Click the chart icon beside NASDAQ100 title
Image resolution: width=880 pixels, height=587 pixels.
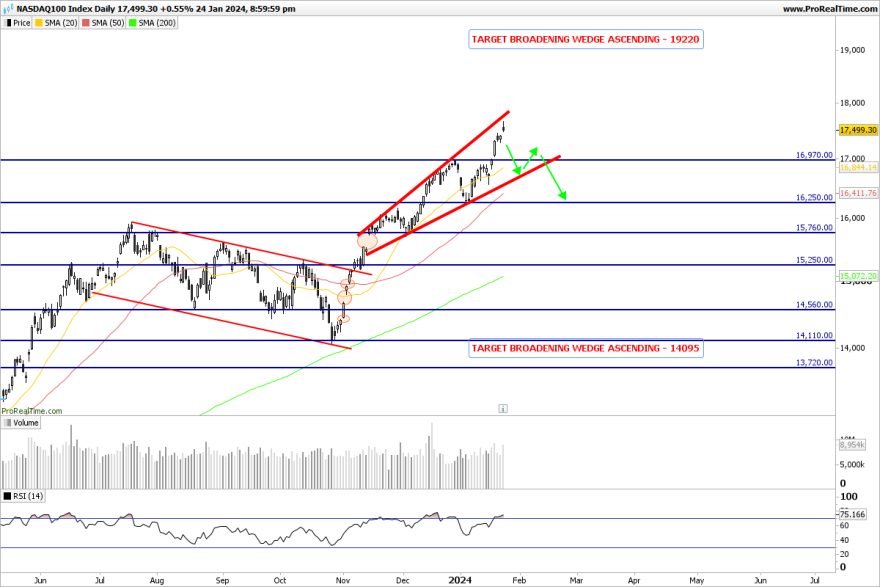click(8, 8)
